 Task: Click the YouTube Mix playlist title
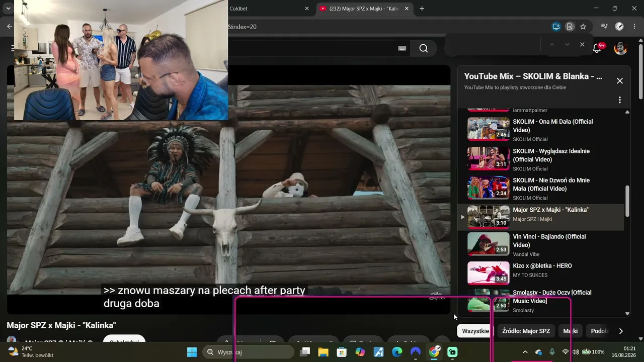click(533, 76)
